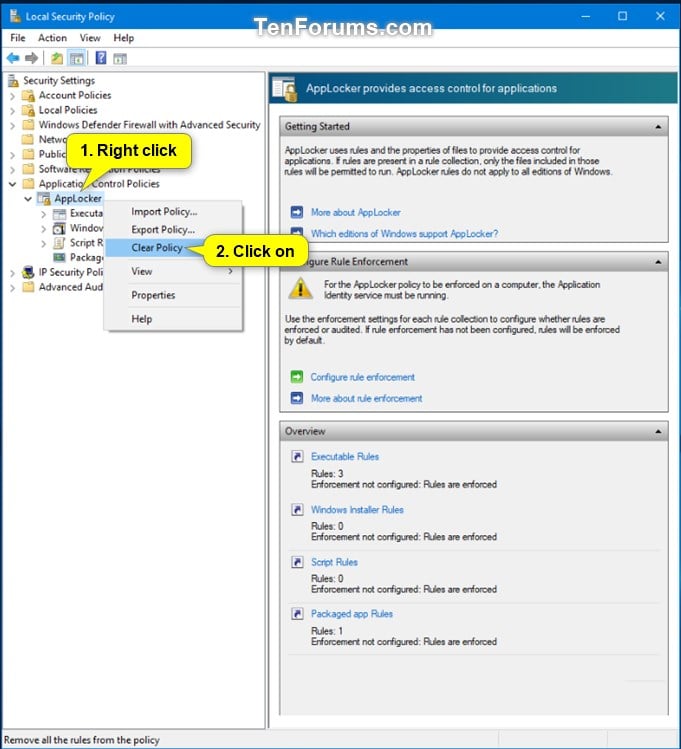Click arrow icon beside More about AppLocker
This screenshot has height=749, width=681.
297,212
